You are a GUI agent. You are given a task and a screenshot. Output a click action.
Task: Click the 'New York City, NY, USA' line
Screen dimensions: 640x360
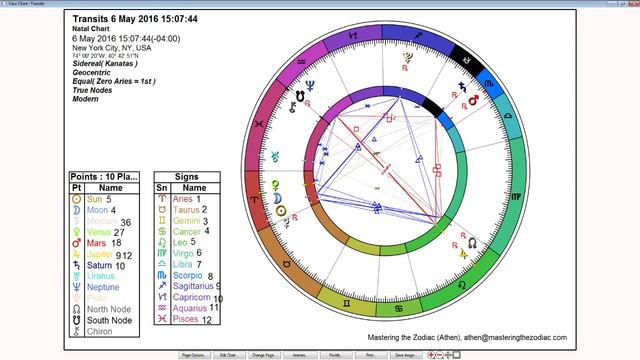click(112, 48)
